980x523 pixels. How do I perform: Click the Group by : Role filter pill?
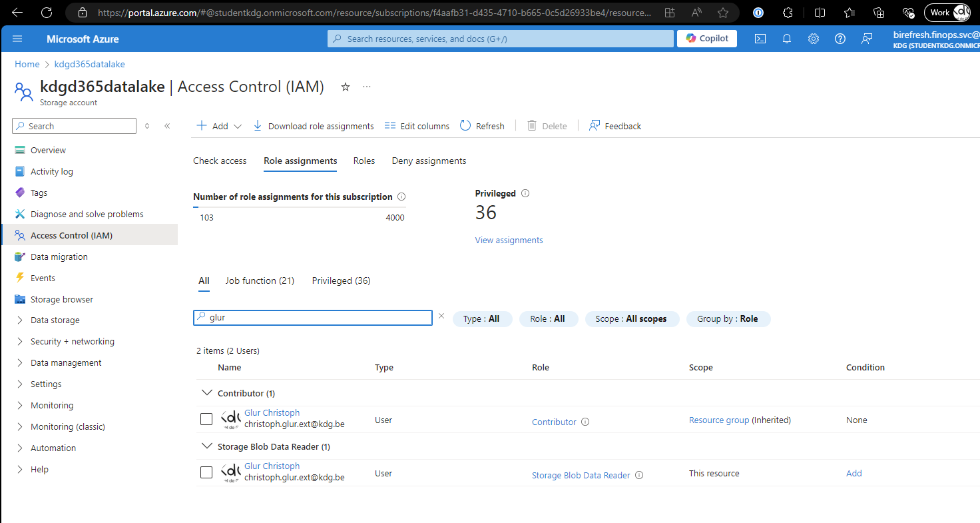coord(728,319)
